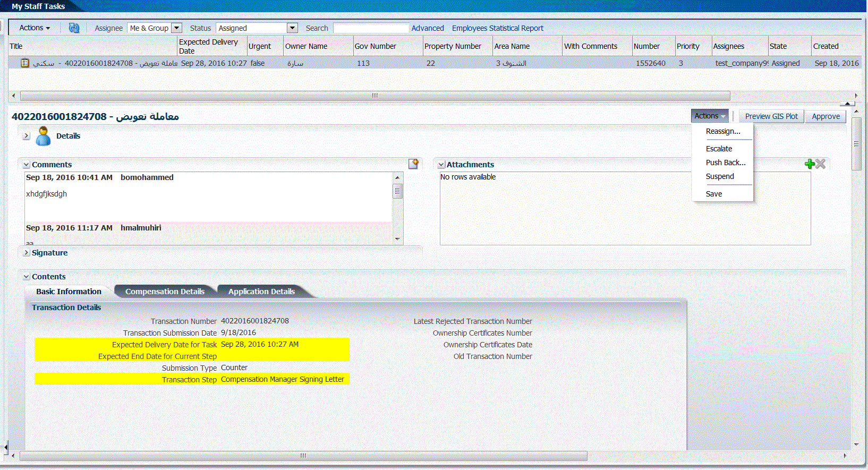This screenshot has width=868, height=470.
Task: Choose Push Back from the Actions menu
Action: pos(725,163)
